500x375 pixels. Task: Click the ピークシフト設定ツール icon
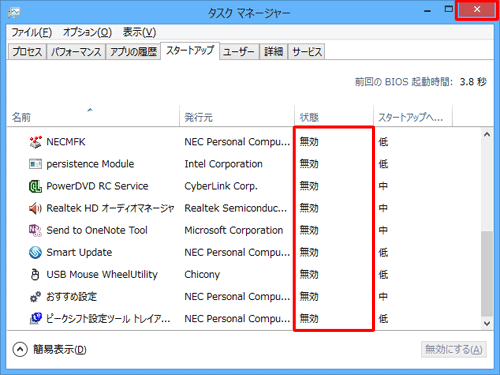point(35,319)
